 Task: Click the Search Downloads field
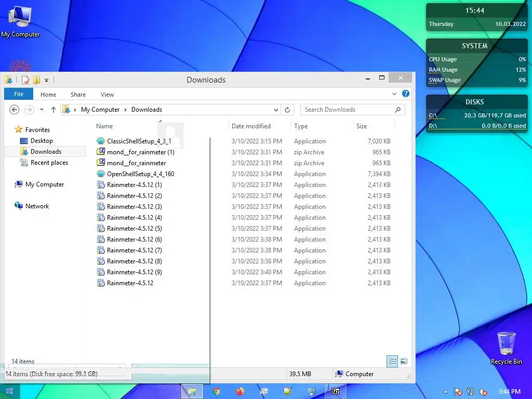coord(352,110)
